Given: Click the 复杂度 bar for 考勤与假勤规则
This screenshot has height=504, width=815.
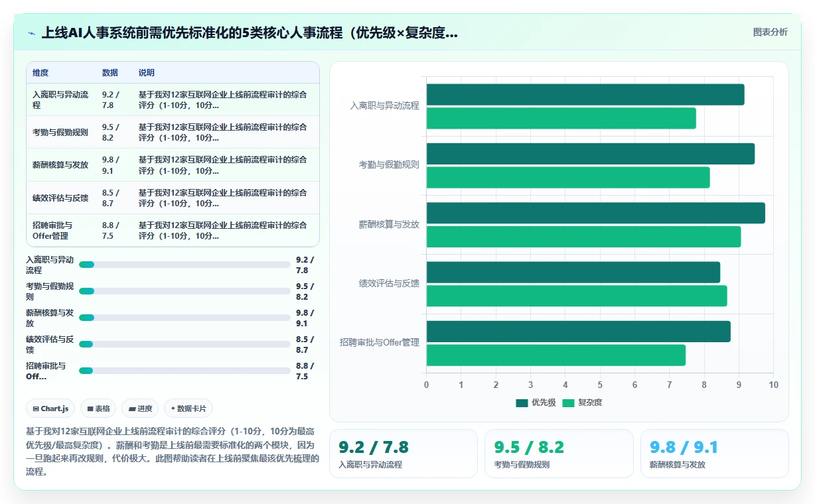Looking at the screenshot, I should point(568,178).
